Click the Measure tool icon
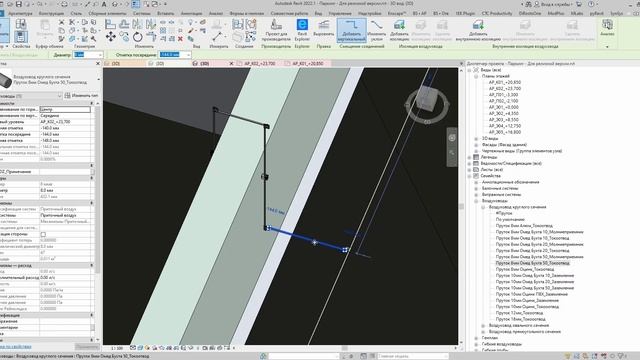Viewport: 640px width, 360px height. [217, 37]
